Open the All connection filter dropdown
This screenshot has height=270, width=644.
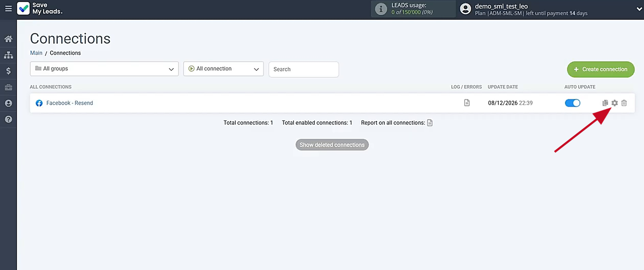click(x=223, y=69)
